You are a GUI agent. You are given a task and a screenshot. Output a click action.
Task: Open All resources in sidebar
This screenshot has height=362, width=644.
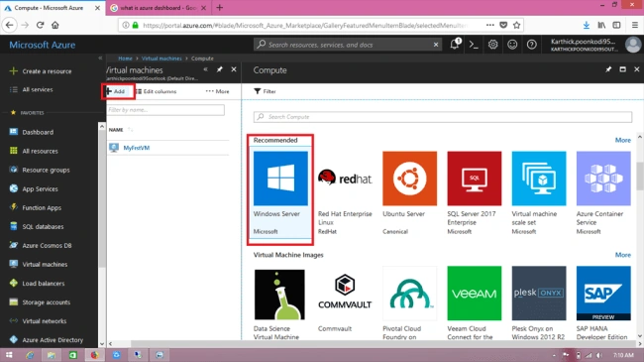click(x=34, y=151)
